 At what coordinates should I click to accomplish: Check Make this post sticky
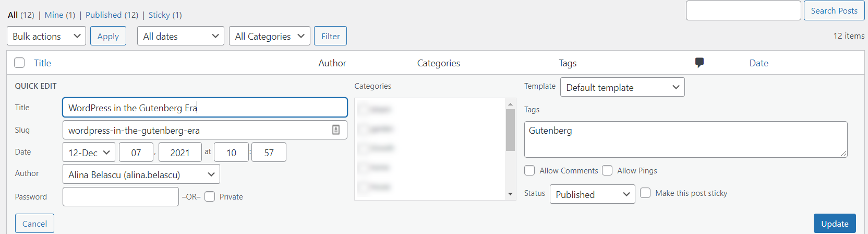tap(645, 193)
